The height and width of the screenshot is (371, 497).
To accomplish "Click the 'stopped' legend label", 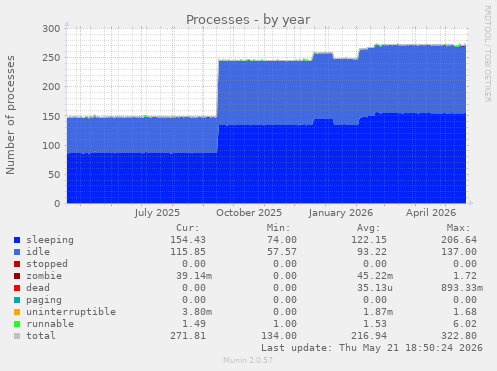I will point(47,264).
